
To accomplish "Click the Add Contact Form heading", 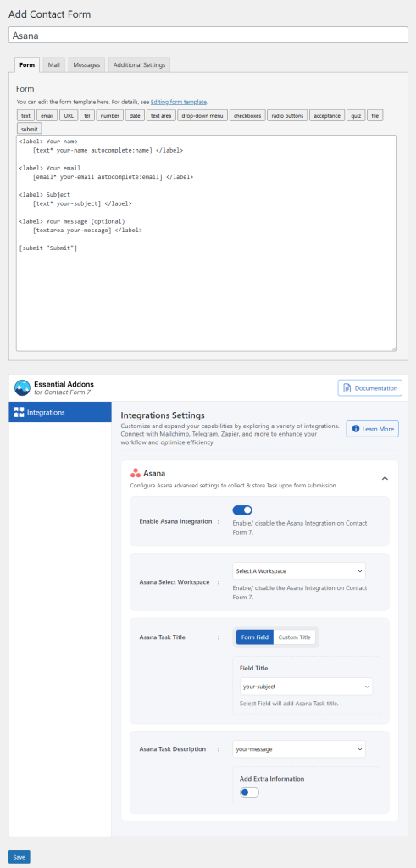I will [50, 14].
